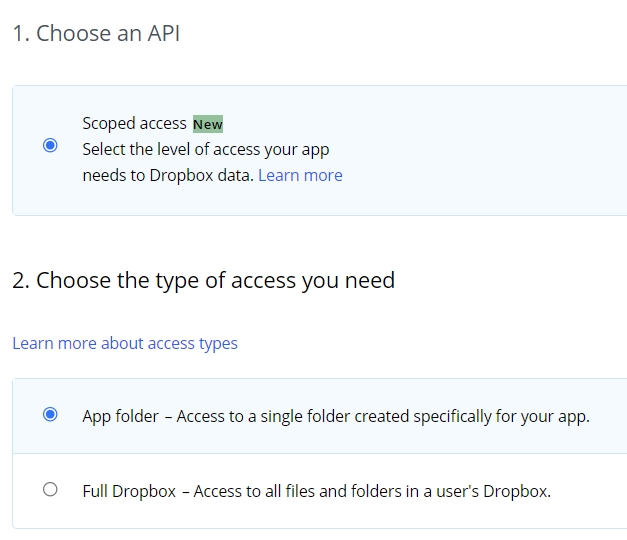The width and height of the screenshot is (627, 540).
Task: Click the App folder label text
Action: 120,416
